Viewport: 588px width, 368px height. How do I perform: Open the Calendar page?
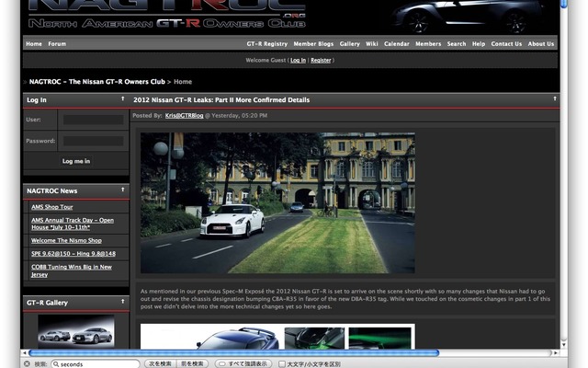[x=396, y=43]
